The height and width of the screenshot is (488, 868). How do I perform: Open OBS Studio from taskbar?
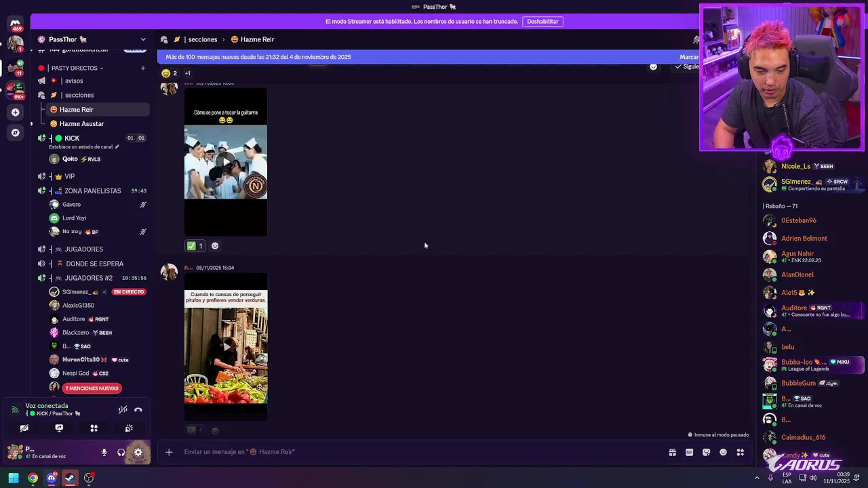[89, 478]
